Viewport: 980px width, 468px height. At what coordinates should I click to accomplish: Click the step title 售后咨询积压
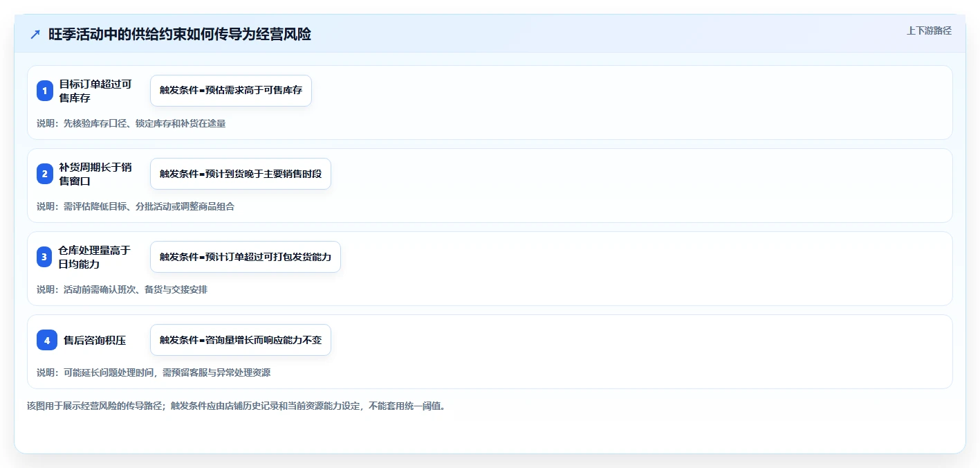coord(95,340)
